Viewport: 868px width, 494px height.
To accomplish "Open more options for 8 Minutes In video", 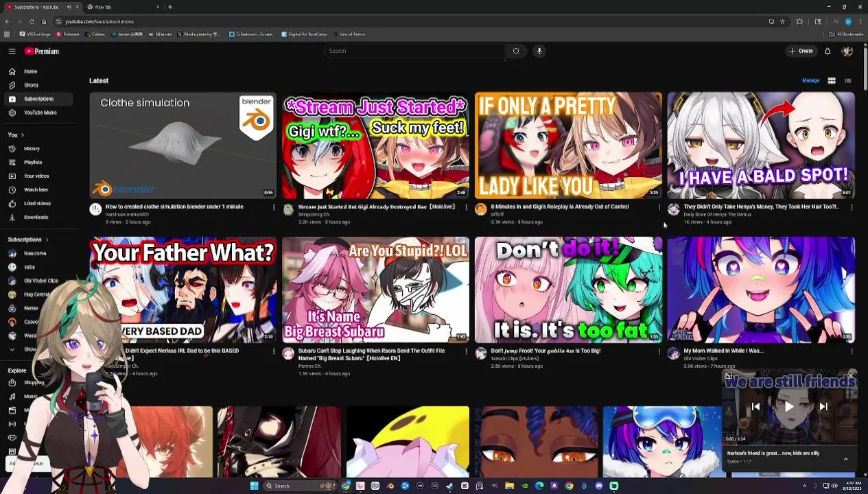I will (x=659, y=207).
